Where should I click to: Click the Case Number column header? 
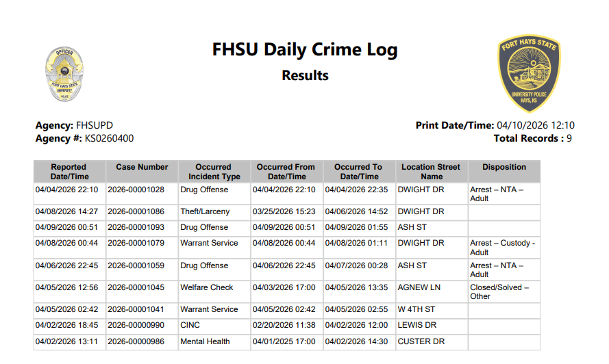tap(142, 167)
